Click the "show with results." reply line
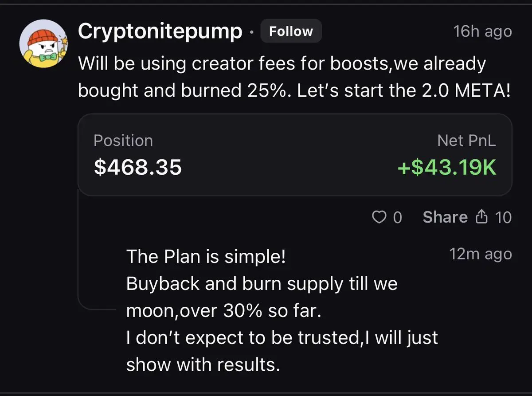 (x=203, y=365)
